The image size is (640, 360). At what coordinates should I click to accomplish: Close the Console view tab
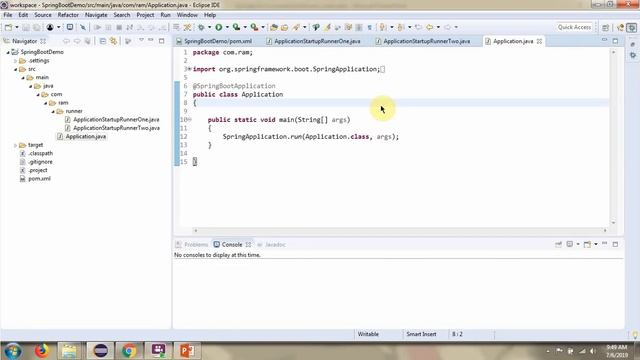click(x=248, y=244)
